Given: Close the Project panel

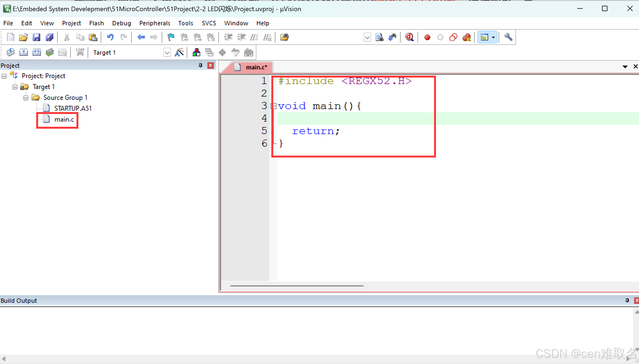Looking at the screenshot, I should tap(210, 66).
